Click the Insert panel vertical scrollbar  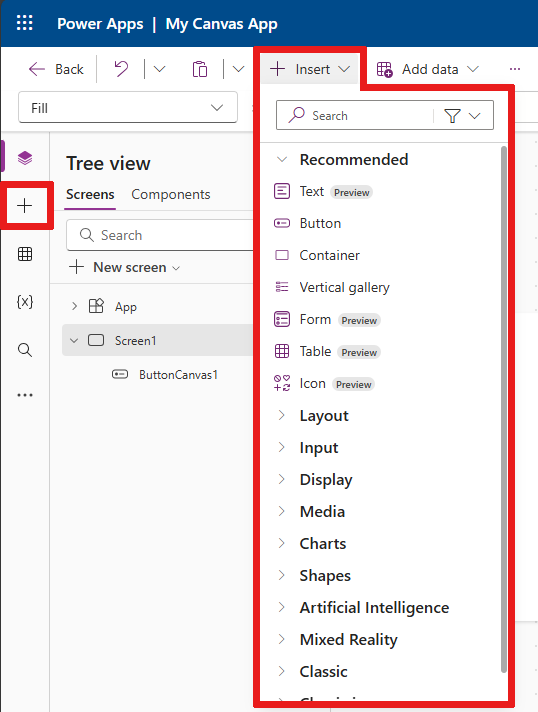pos(503,409)
